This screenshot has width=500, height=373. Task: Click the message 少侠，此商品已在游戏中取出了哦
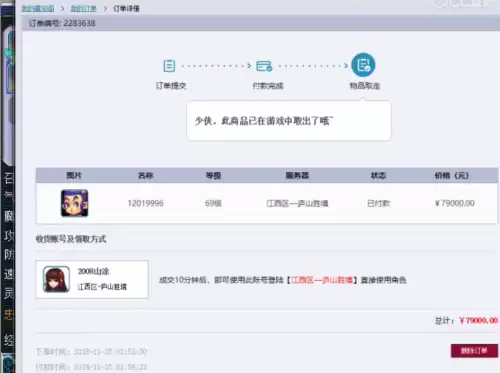264,121
